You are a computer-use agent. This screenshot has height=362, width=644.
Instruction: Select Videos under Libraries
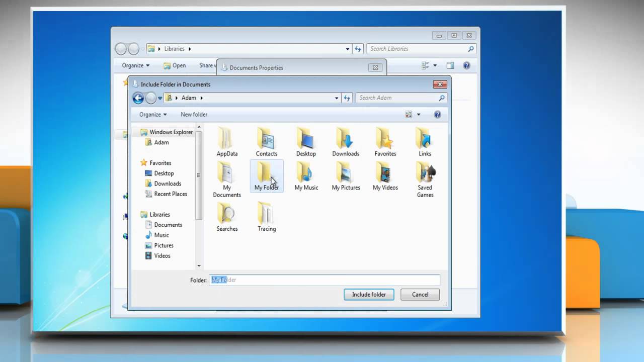click(158, 256)
